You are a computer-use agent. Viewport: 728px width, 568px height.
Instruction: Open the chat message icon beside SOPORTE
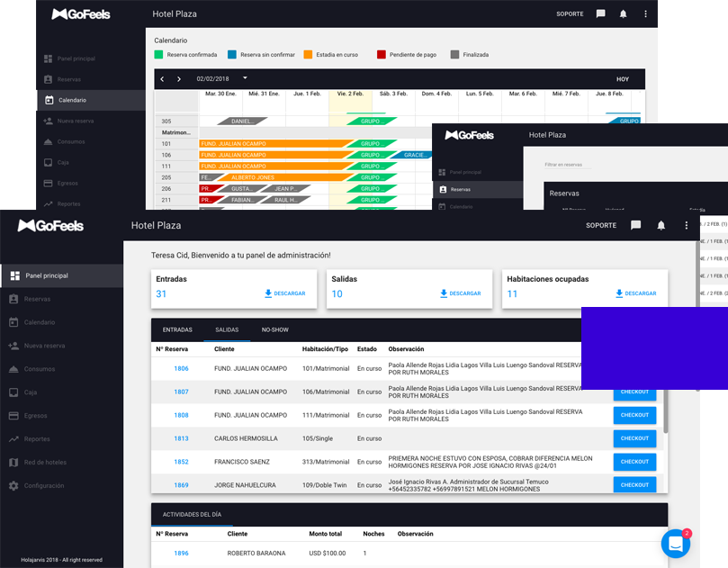(635, 225)
